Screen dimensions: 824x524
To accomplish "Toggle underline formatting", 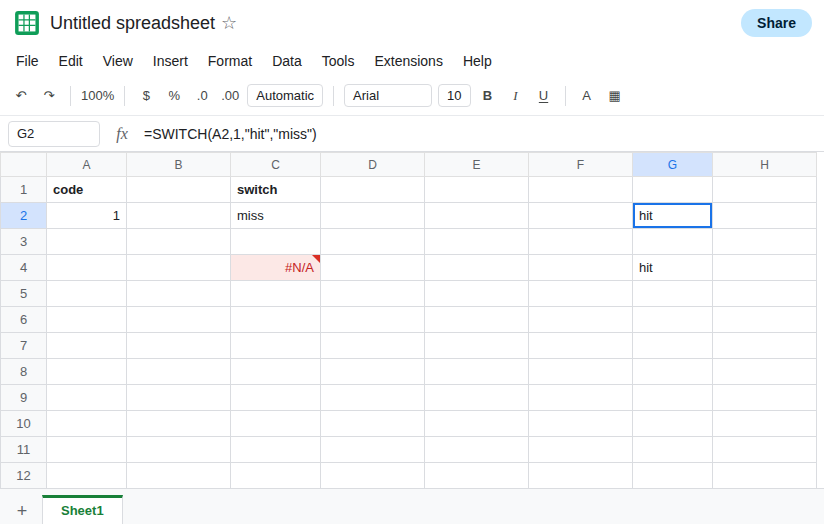I will point(543,96).
